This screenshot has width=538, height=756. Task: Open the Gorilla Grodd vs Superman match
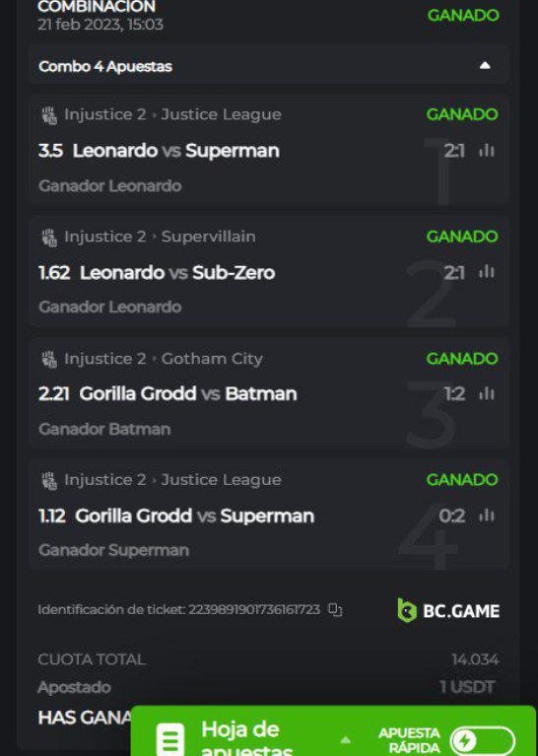[x=195, y=515]
